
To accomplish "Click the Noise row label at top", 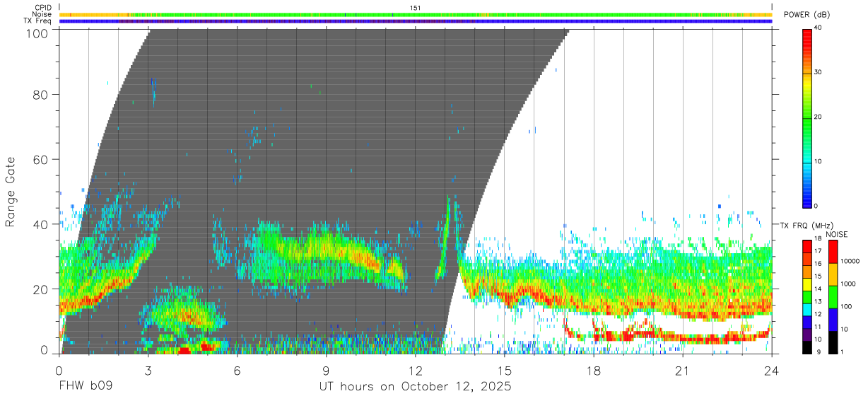I will pyautogui.click(x=42, y=14).
